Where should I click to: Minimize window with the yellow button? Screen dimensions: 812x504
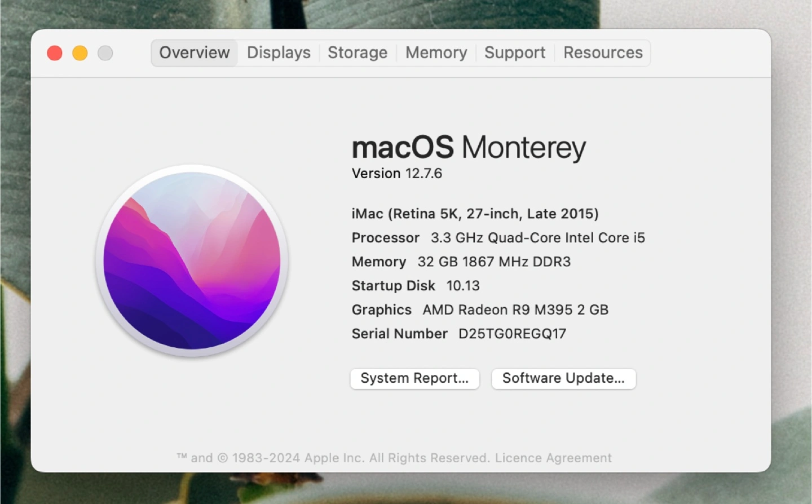point(80,53)
